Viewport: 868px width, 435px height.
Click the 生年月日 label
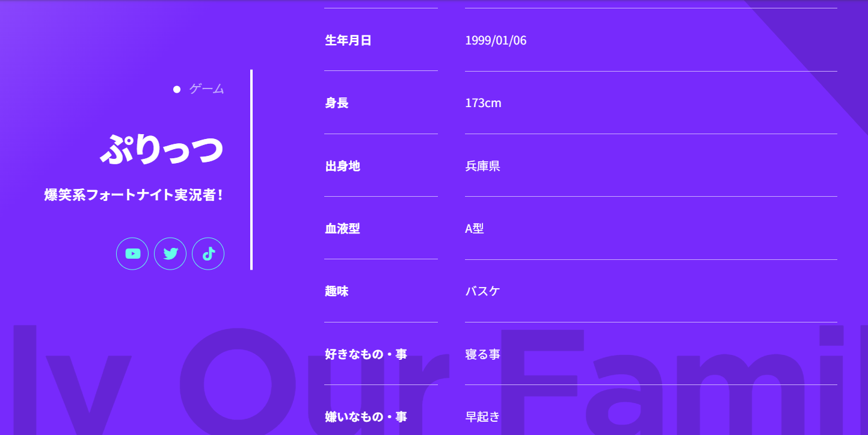[348, 40]
